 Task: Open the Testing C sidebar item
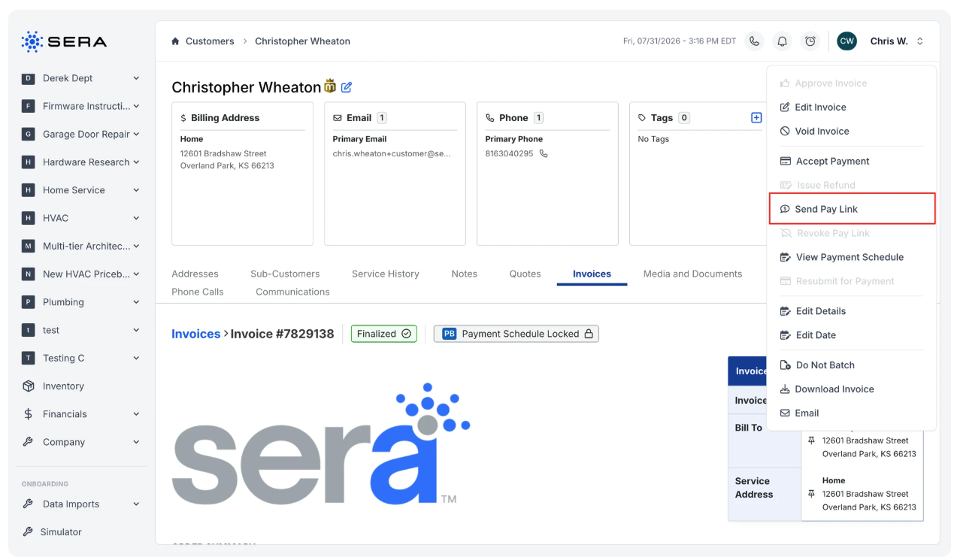click(81, 358)
